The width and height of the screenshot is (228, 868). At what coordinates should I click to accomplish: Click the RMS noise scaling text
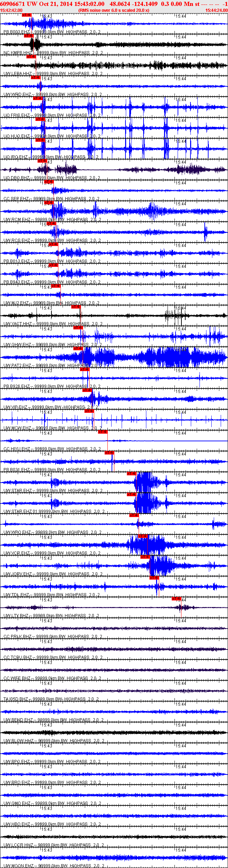(x=114, y=10)
